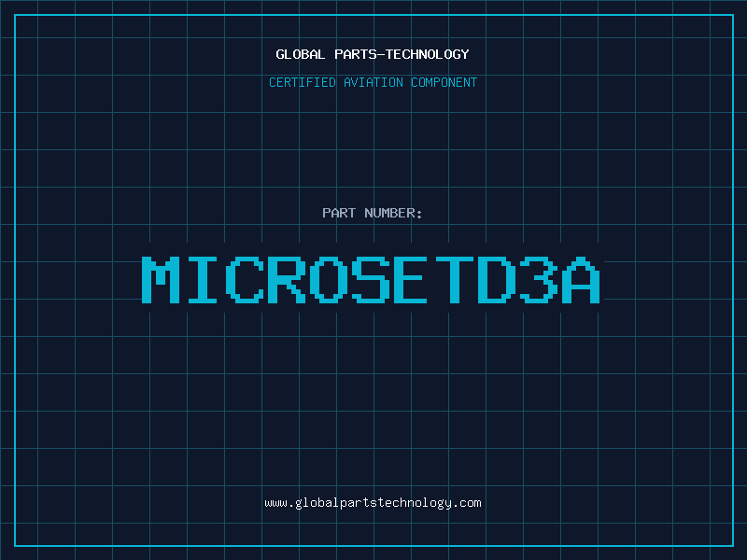This screenshot has height=560, width=747.
Task: Click the large letter M in MICROSETD3A
Action: (x=161, y=279)
